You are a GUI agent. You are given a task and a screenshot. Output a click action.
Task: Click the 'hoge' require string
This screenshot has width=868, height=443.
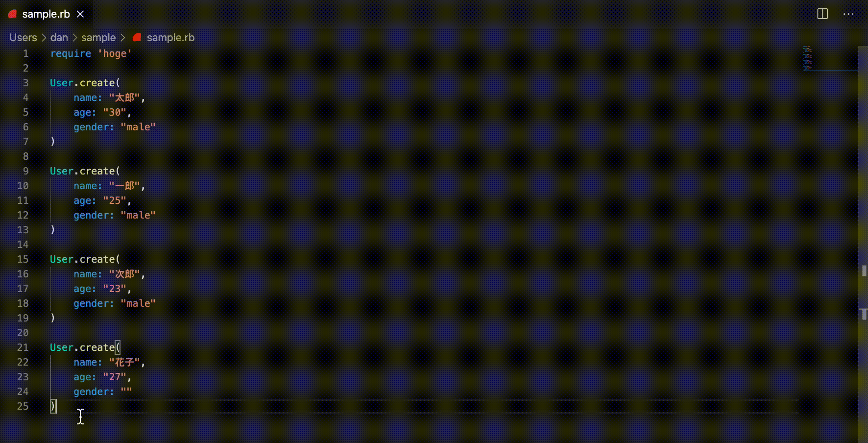(115, 53)
